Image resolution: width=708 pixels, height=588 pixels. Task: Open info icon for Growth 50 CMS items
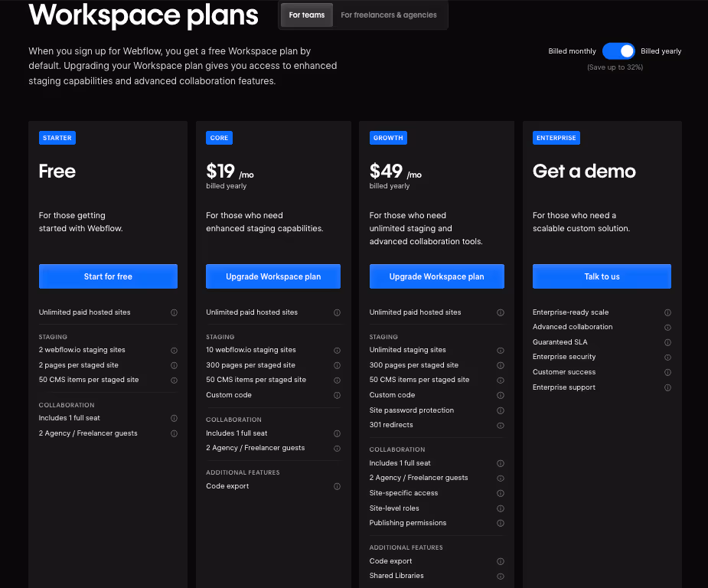click(x=501, y=381)
